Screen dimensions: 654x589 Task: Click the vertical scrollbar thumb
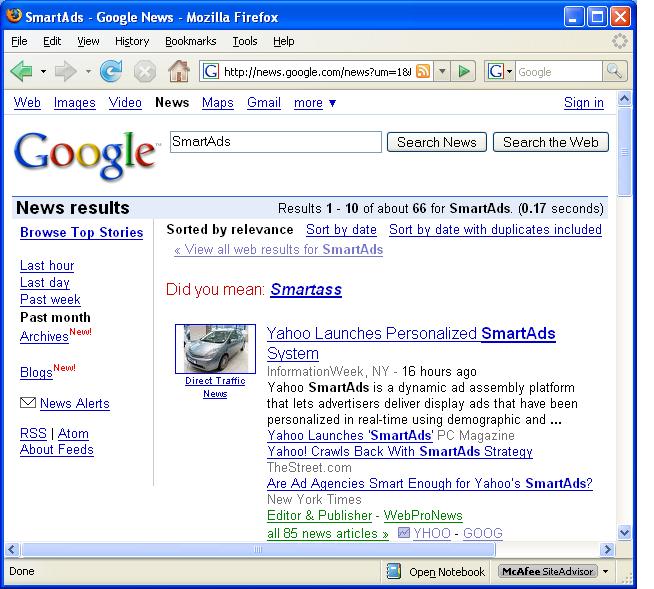pos(624,152)
